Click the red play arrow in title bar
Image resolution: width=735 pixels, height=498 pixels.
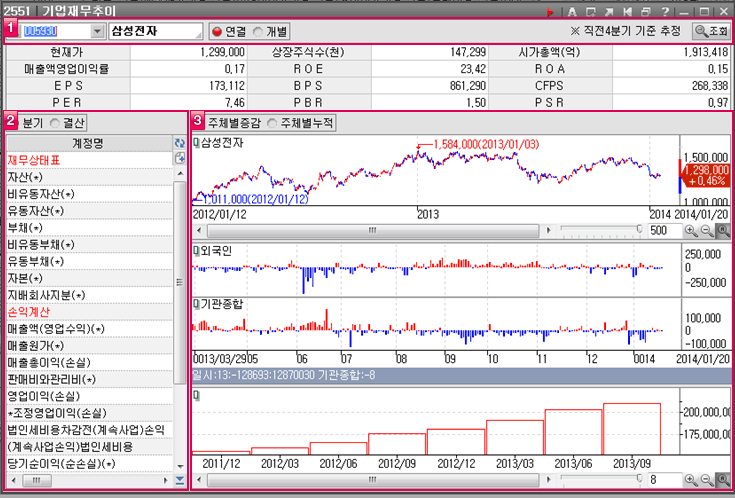[x=550, y=12]
